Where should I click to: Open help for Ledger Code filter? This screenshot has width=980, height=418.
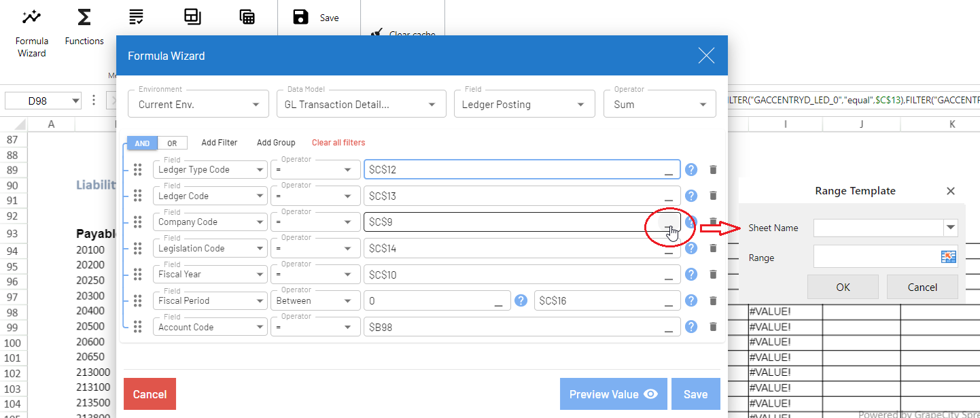(691, 196)
